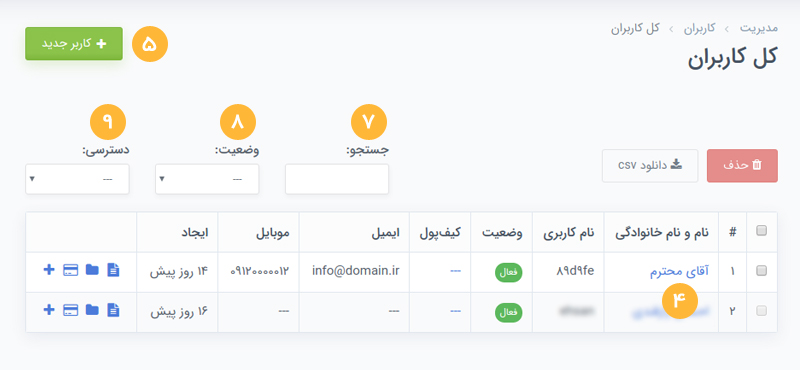Expand the وضعیت filter dropdown

pos(207,179)
